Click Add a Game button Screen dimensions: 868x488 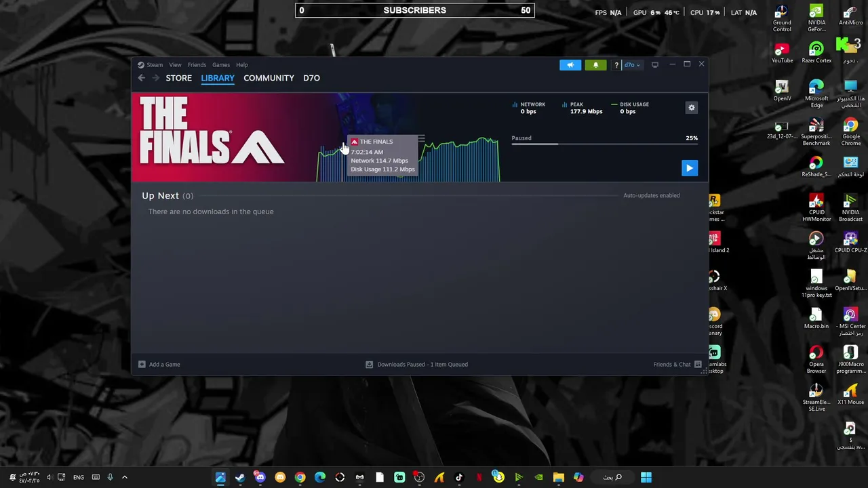[159, 365]
